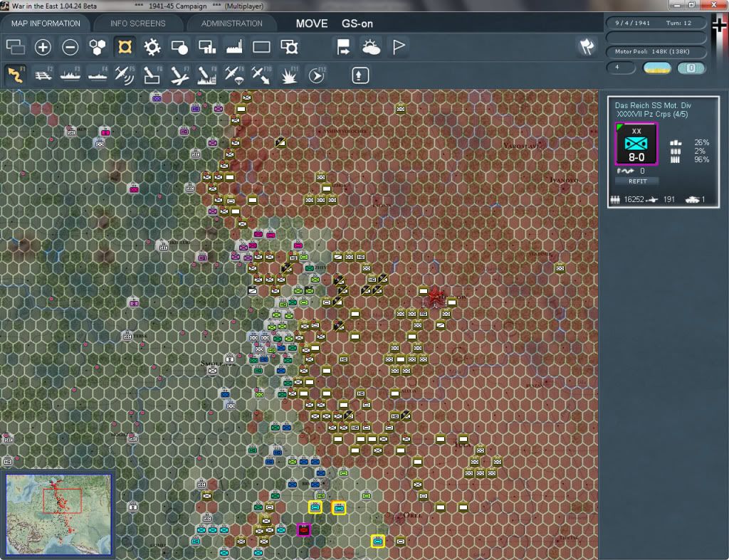Image resolution: width=729 pixels, height=560 pixels.
Task: Select the F1 Move mode icon
Action: coord(16,75)
